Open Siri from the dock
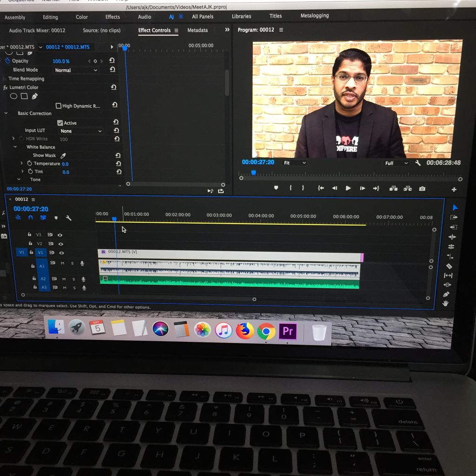This screenshot has height=476, width=476. [x=160, y=329]
